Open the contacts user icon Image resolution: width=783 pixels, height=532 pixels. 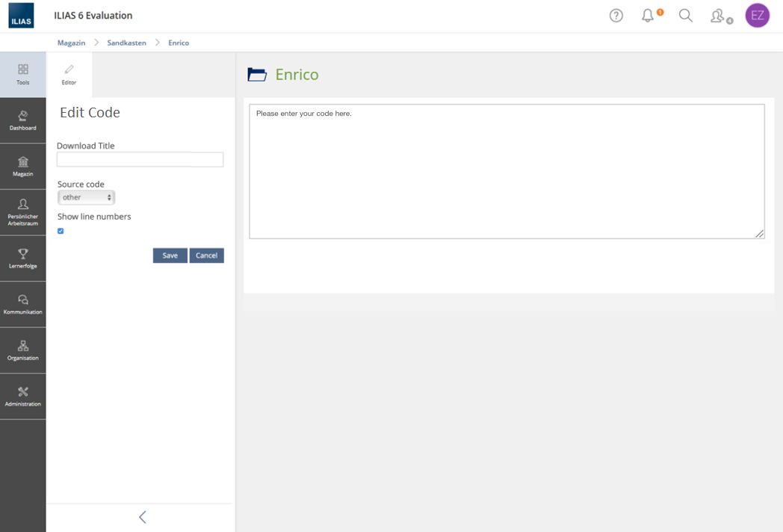coord(719,16)
